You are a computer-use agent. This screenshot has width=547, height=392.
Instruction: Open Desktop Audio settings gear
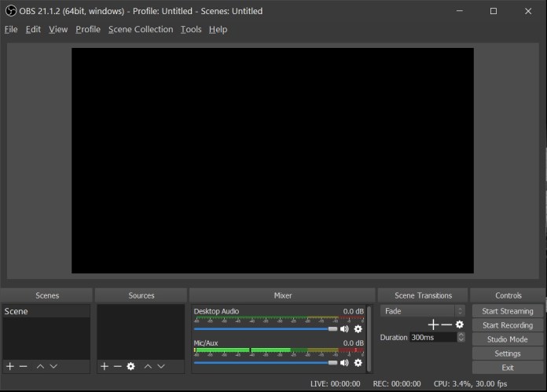(x=358, y=329)
